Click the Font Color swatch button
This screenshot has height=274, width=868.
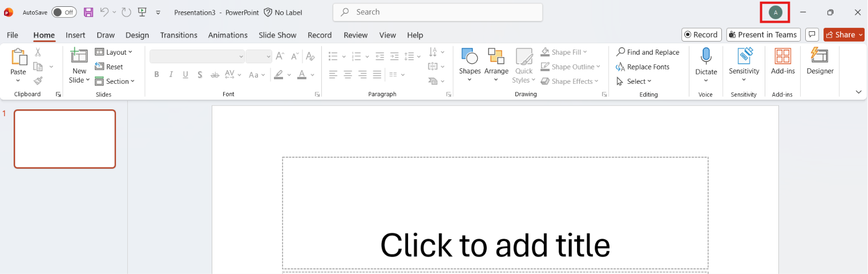[x=301, y=75]
